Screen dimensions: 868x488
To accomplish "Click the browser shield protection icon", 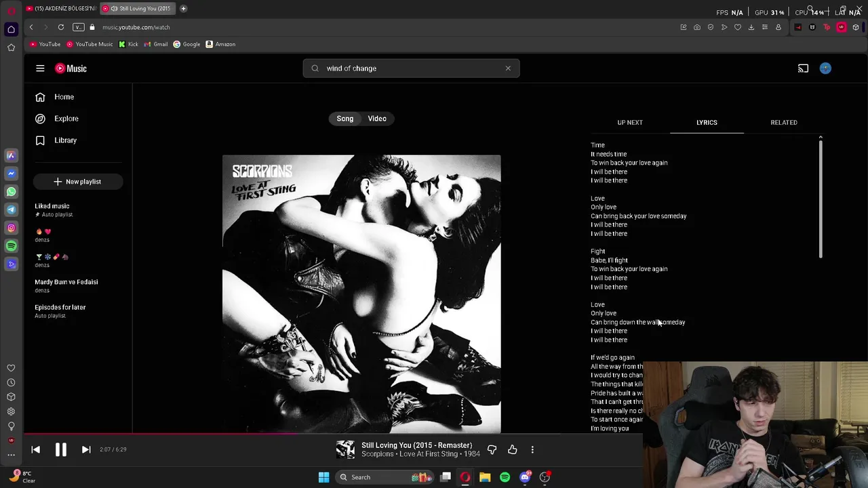I will 711,27.
